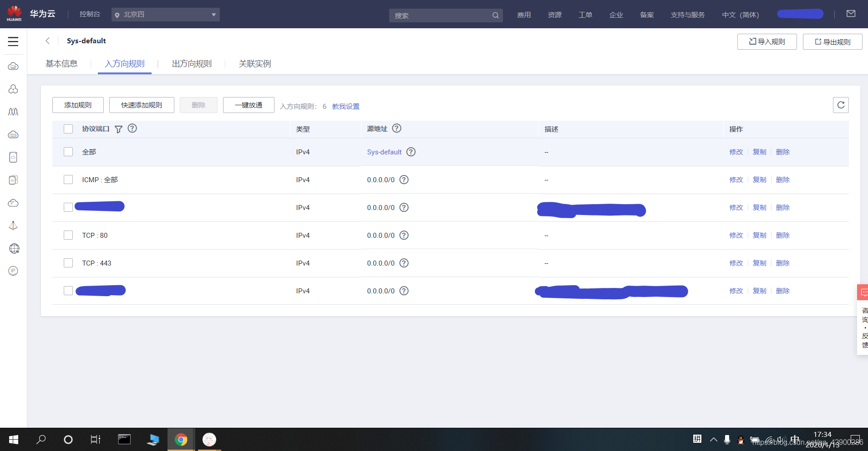
Task: Show help icon in ICMP row source
Action: coord(404,179)
